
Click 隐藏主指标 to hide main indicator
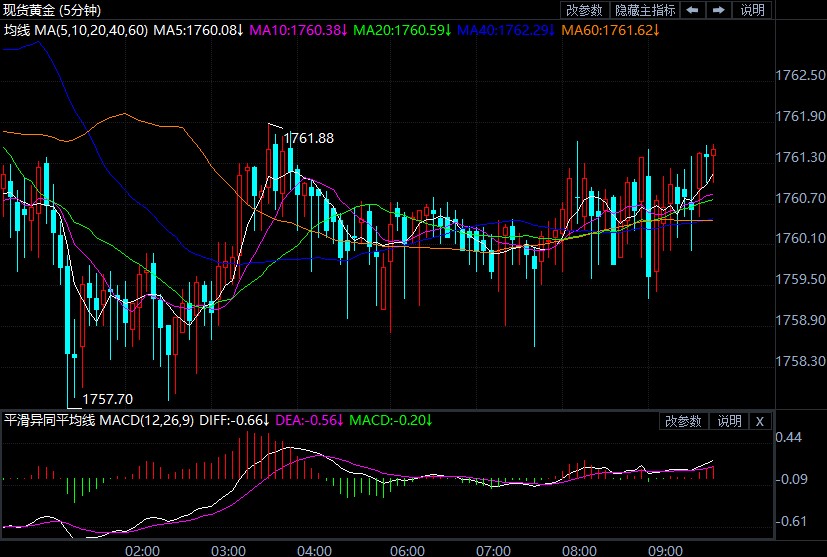645,10
